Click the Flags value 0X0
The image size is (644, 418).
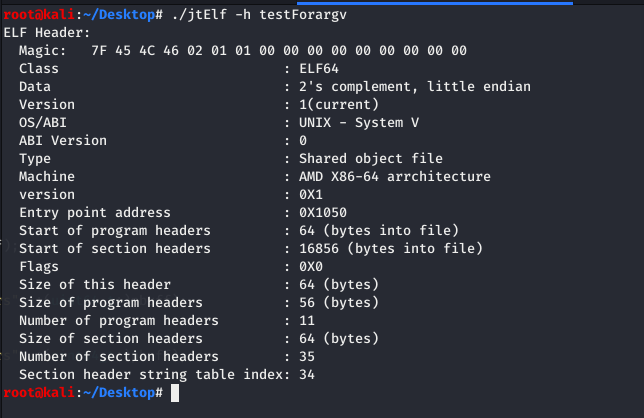(311, 266)
